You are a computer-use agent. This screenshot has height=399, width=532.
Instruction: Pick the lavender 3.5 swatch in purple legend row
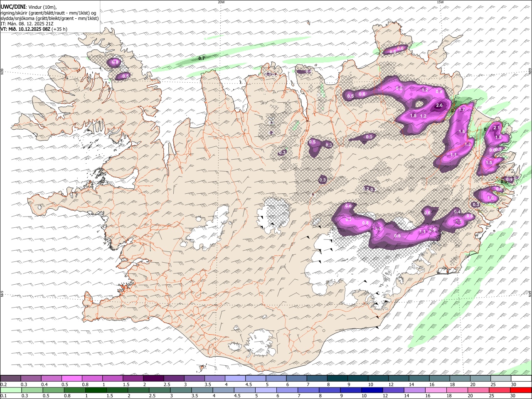click(214, 379)
